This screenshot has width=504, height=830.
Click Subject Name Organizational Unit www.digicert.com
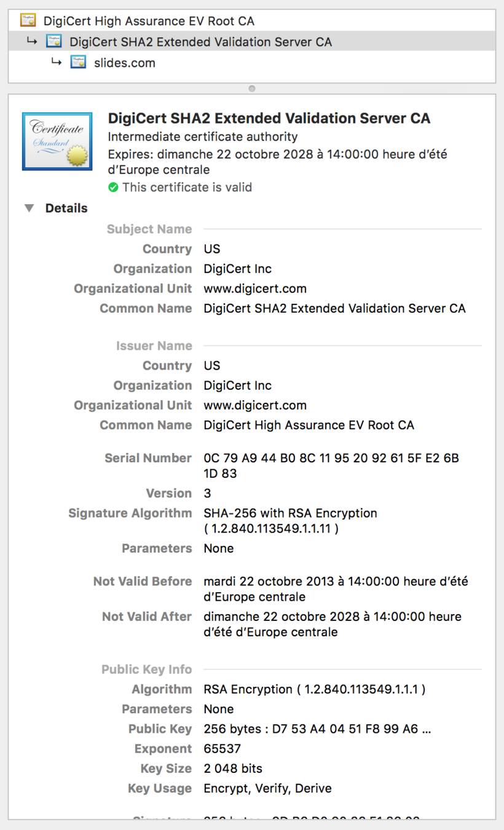255,288
